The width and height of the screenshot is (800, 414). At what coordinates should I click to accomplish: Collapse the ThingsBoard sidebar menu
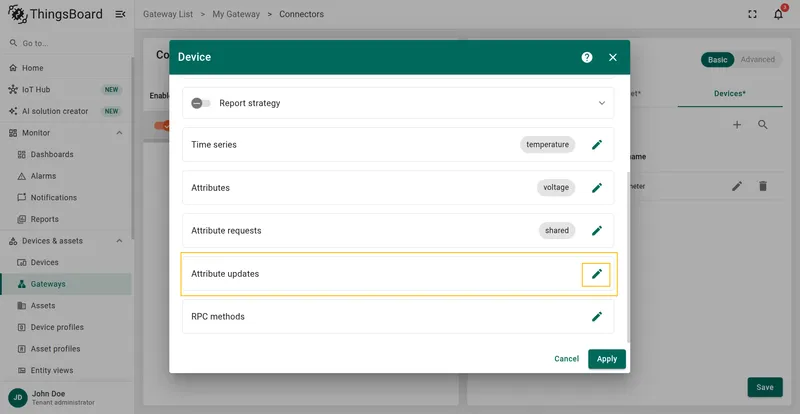tap(120, 14)
